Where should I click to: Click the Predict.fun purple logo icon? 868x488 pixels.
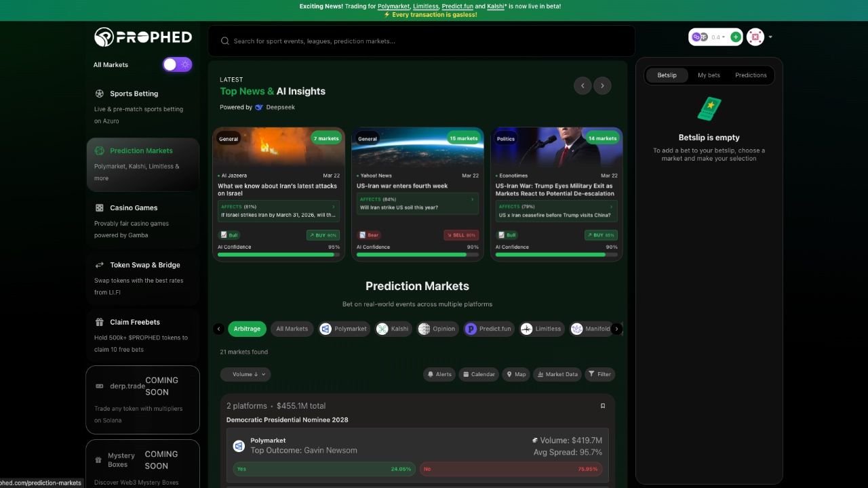[471, 329]
